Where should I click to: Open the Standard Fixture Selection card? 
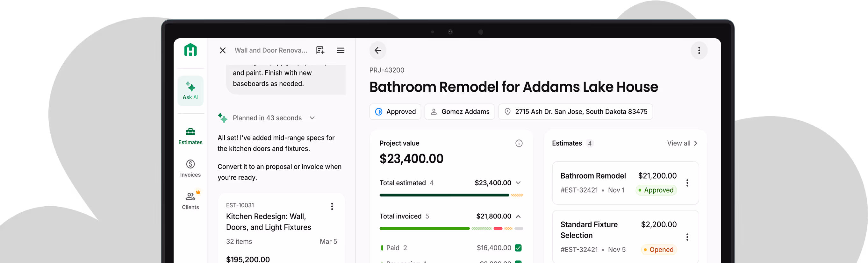click(625, 236)
